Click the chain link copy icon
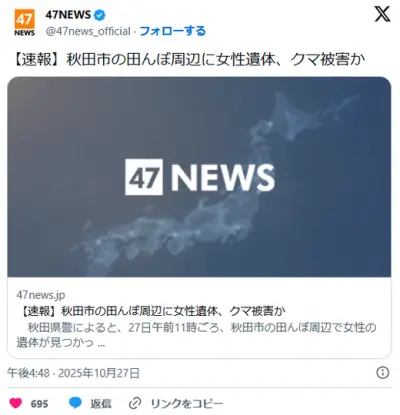Screen dimensions: 400x415 click(x=135, y=404)
